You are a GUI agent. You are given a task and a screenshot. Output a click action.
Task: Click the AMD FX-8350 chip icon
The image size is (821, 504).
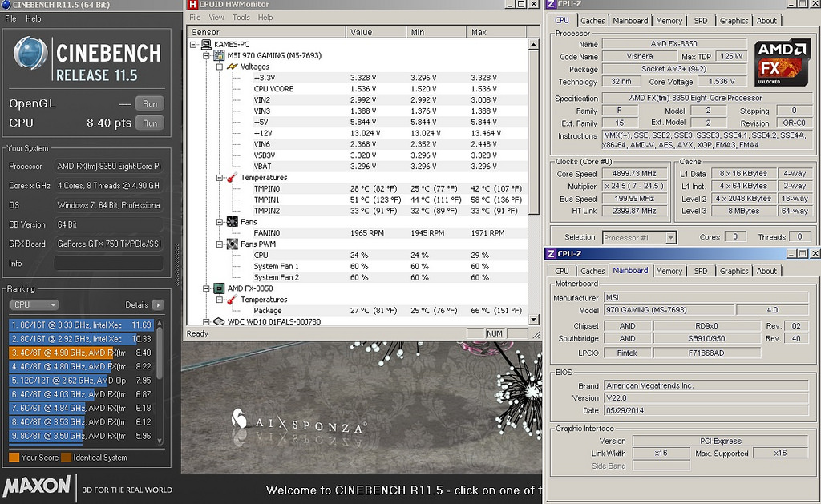click(220, 288)
